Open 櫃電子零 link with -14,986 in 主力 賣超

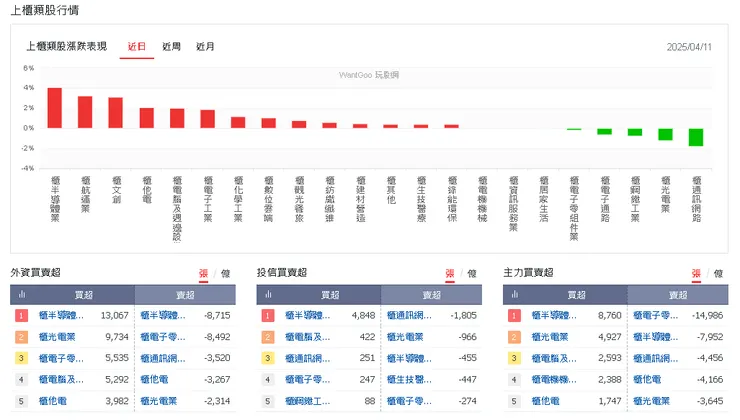pyautogui.click(x=656, y=315)
